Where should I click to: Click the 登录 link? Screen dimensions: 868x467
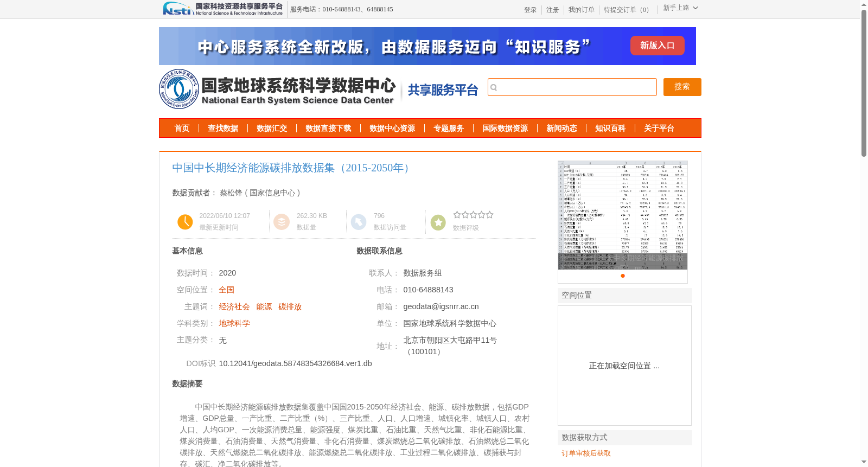[x=530, y=10]
